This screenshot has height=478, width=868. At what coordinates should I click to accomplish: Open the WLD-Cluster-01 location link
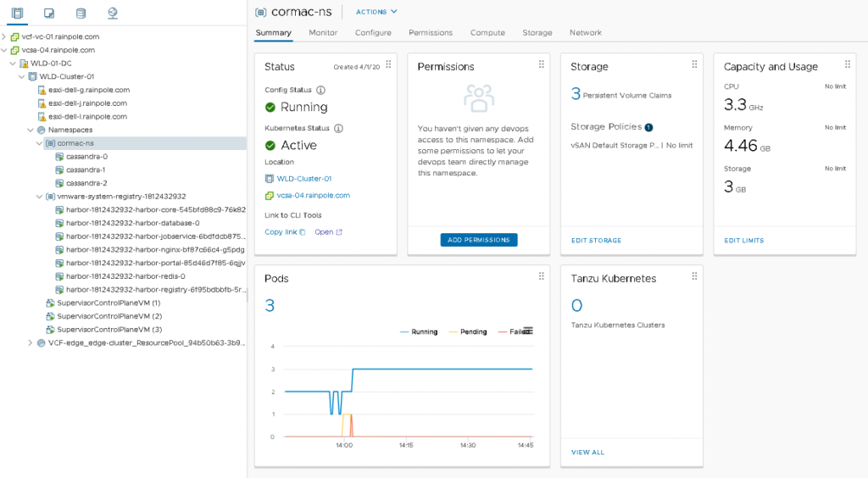click(x=303, y=179)
